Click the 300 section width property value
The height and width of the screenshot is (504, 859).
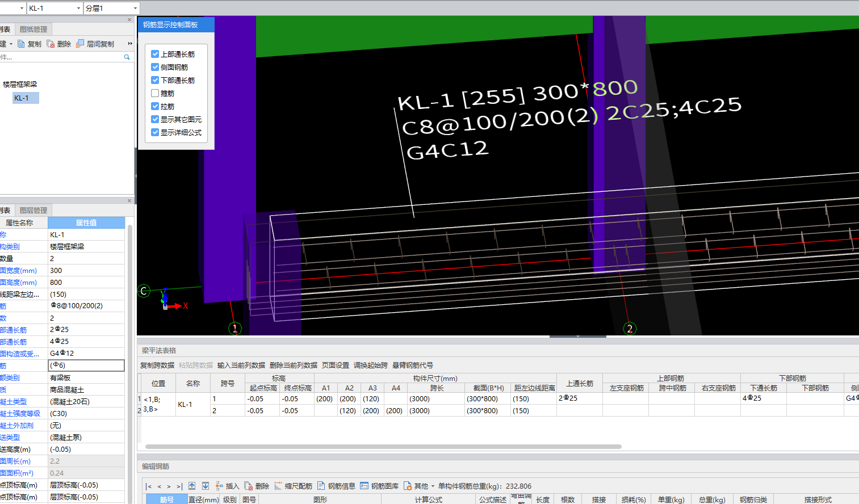(x=86, y=270)
